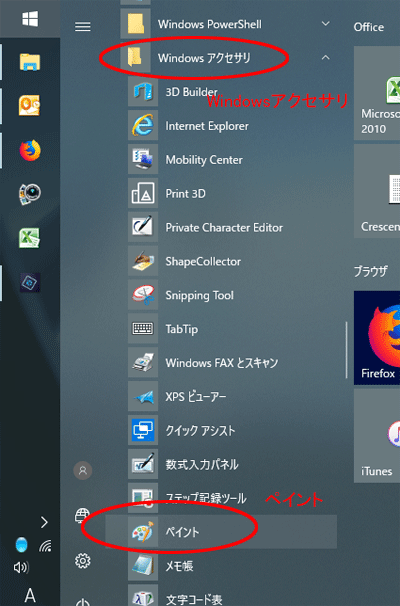Click the 文字コード表 icon

pos(143,595)
